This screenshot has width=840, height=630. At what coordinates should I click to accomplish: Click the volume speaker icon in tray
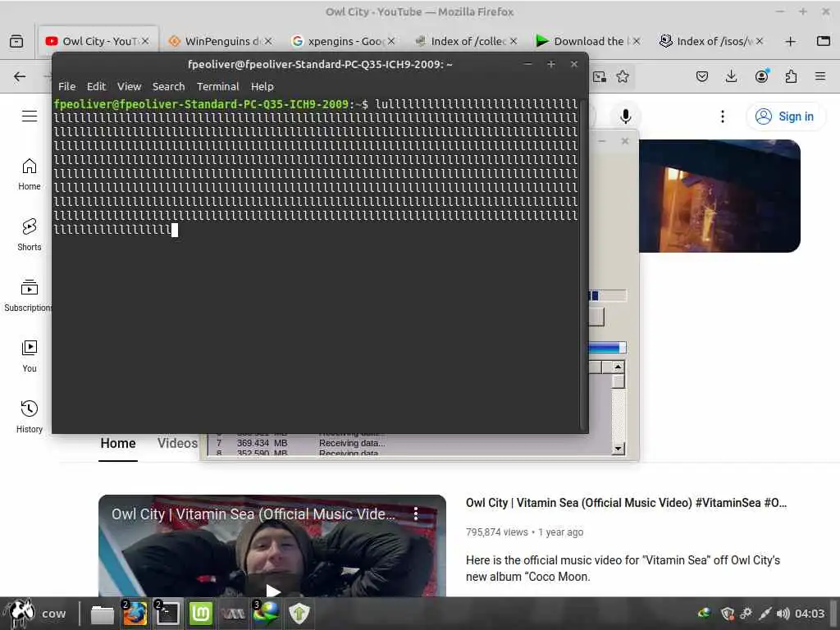tap(783, 614)
